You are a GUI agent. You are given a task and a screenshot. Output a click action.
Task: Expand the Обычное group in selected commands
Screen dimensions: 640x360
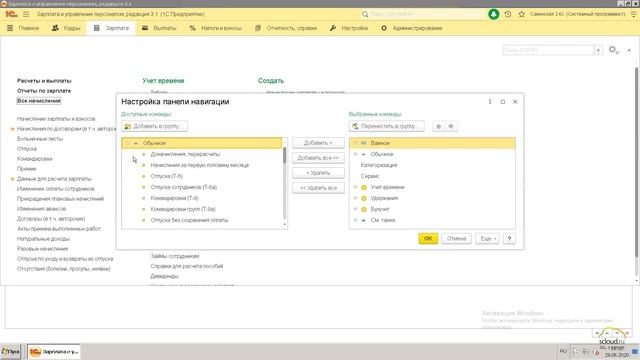(x=355, y=154)
